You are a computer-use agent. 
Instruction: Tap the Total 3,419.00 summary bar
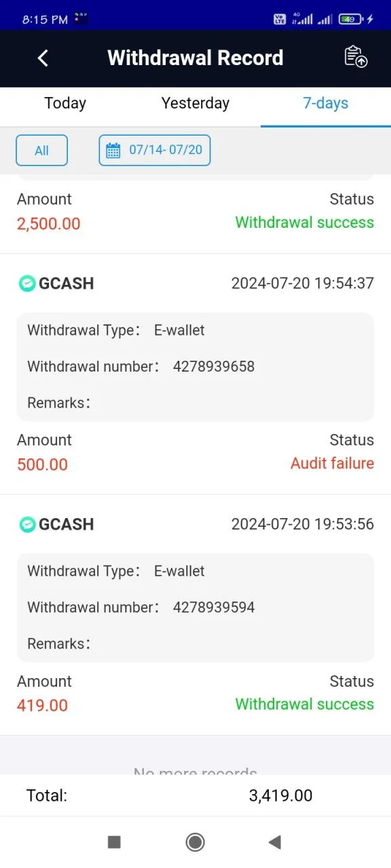point(195,795)
